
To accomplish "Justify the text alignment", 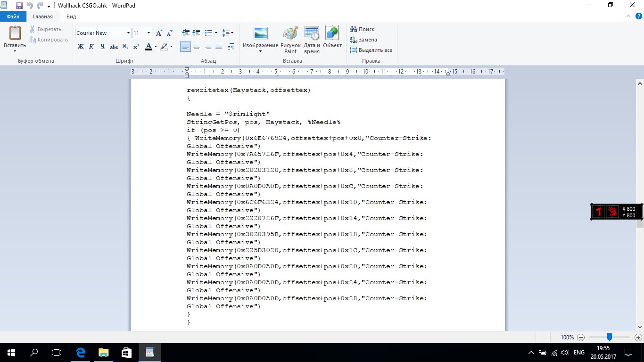I will point(219,47).
